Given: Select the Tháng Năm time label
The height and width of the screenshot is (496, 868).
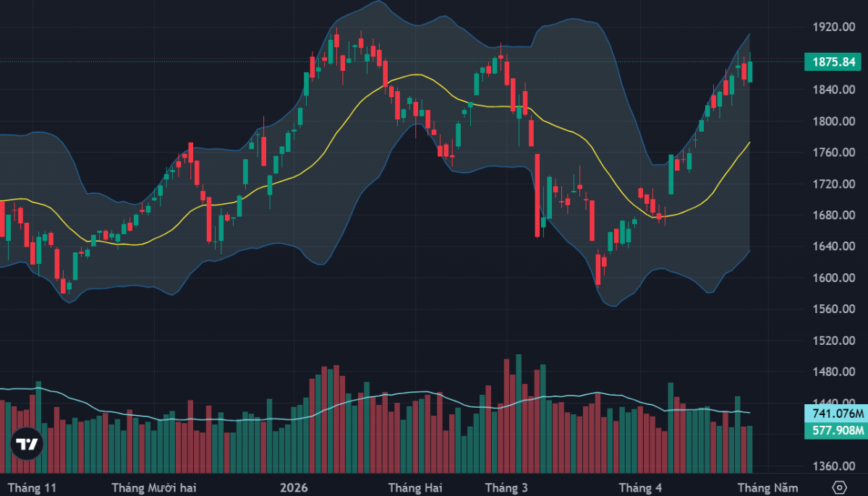Looking at the screenshot, I should pyautogui.click(x=768, y=487).
